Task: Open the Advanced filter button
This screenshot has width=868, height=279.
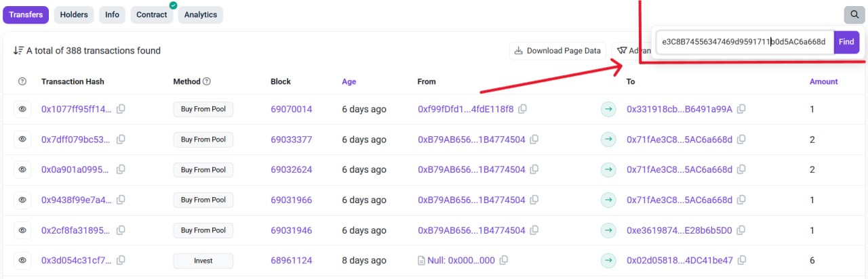Action: tap(632, 51)
